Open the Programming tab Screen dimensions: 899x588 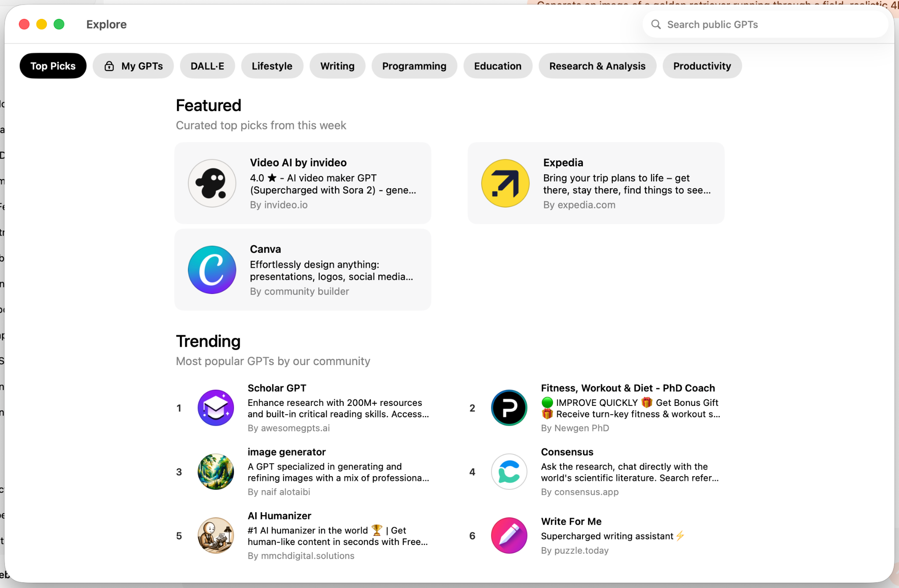414,66
